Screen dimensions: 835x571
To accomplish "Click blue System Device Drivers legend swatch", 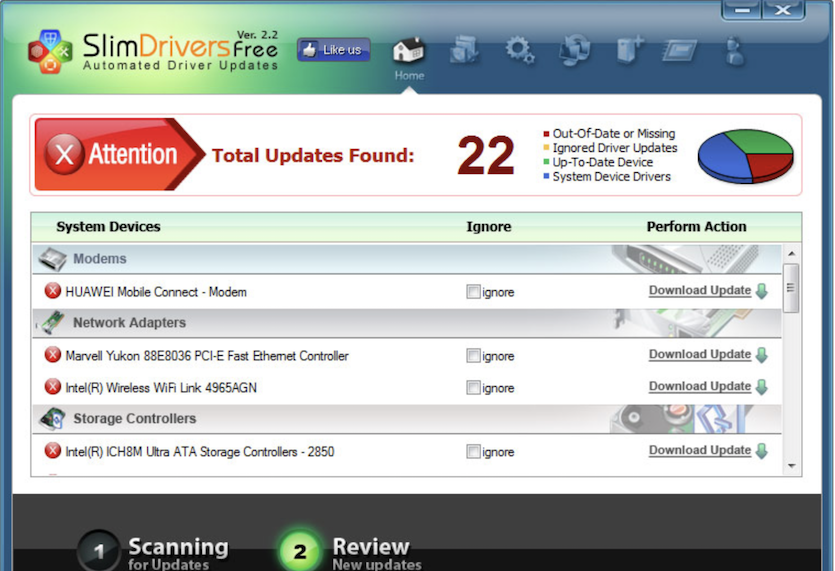I will (x=546, y=176).
